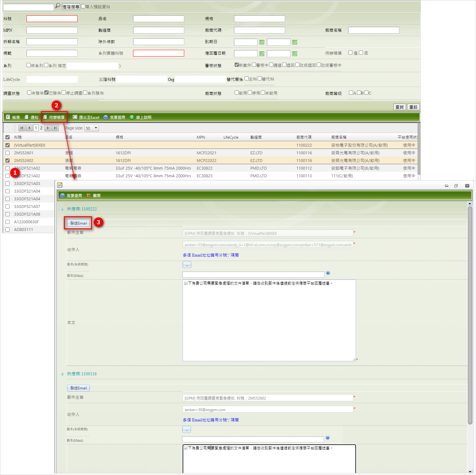The width and height of the screenshot is (476, 475).
Task: Check 未發佈 survey status
Action: click(x=29, y=92)
